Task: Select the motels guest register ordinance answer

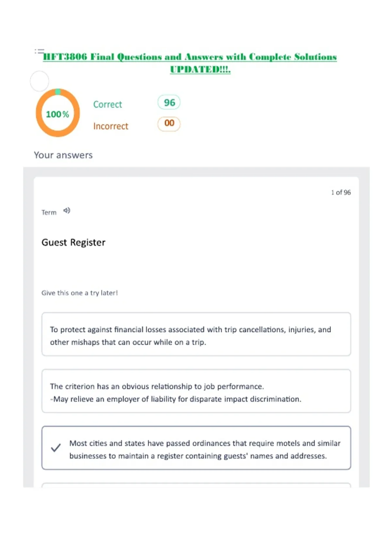Action: [196, 448]
